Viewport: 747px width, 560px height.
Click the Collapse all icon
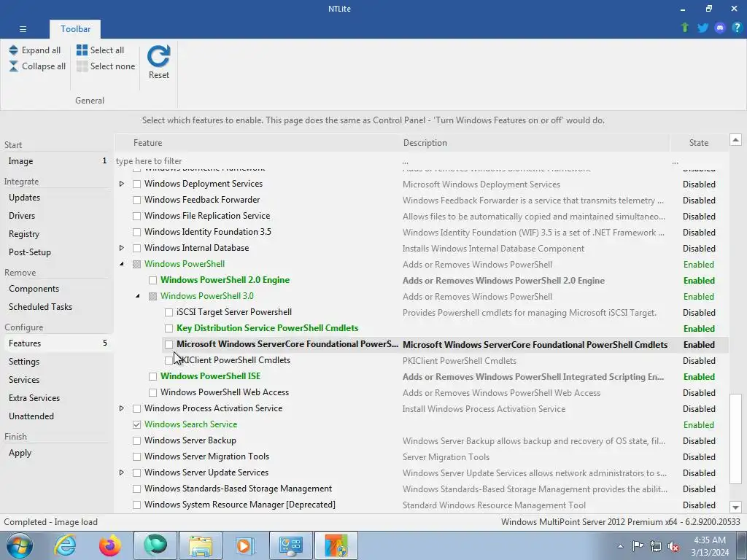pyautogui.click(x=13, y=66)
